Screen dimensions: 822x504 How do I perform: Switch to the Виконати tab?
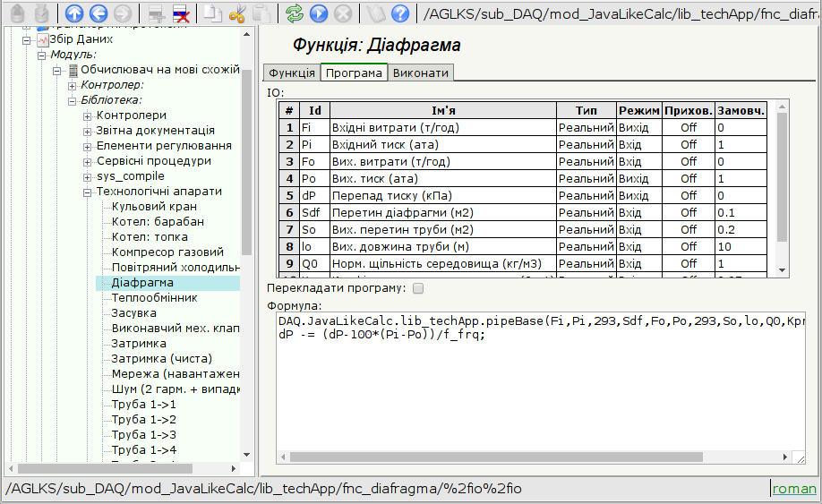pyautogui.click(x=421, y=73)
